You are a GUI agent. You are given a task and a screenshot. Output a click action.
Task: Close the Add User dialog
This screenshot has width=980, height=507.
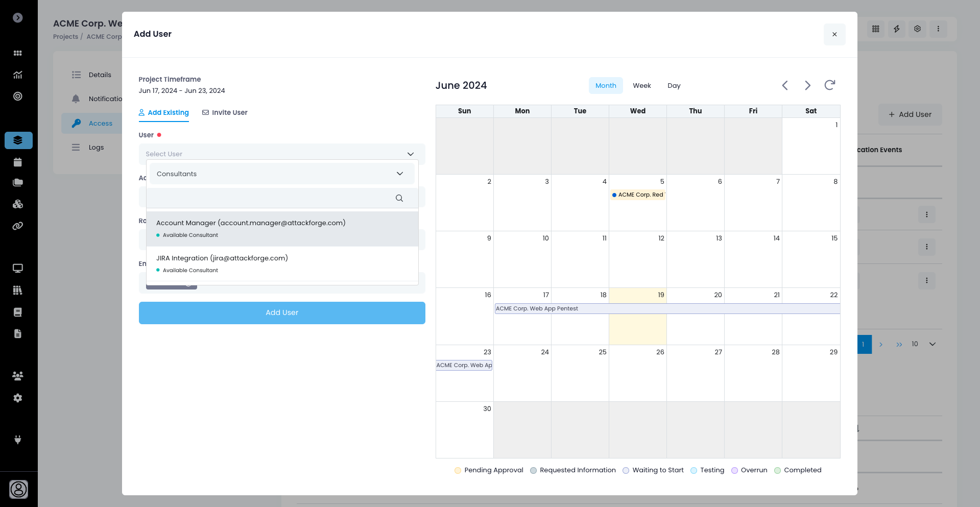[834, 34]
